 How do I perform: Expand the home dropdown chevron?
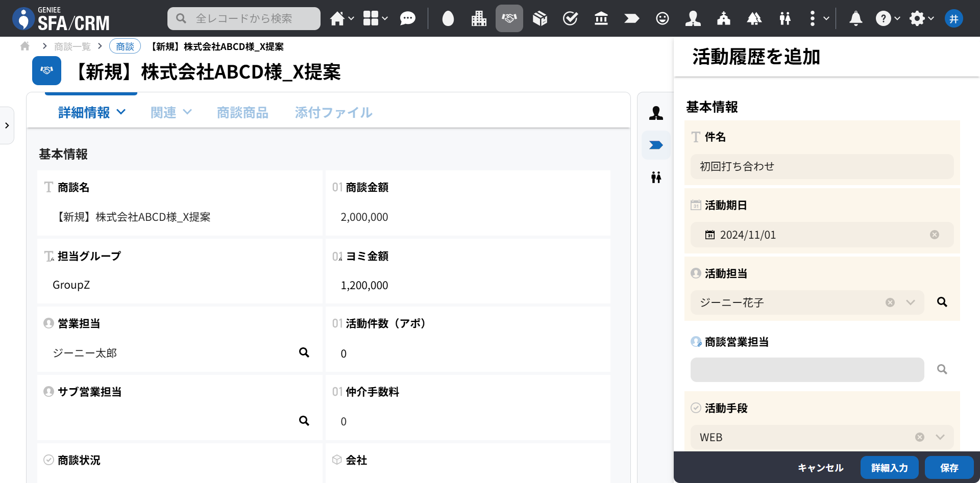click(x=351, y=19)
